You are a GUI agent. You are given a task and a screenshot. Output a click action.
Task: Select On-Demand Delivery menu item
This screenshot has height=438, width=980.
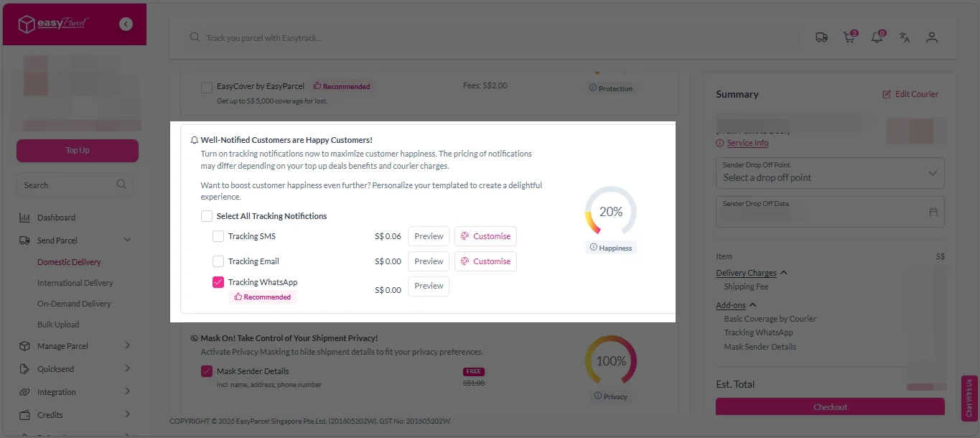[x=74, y=304]
